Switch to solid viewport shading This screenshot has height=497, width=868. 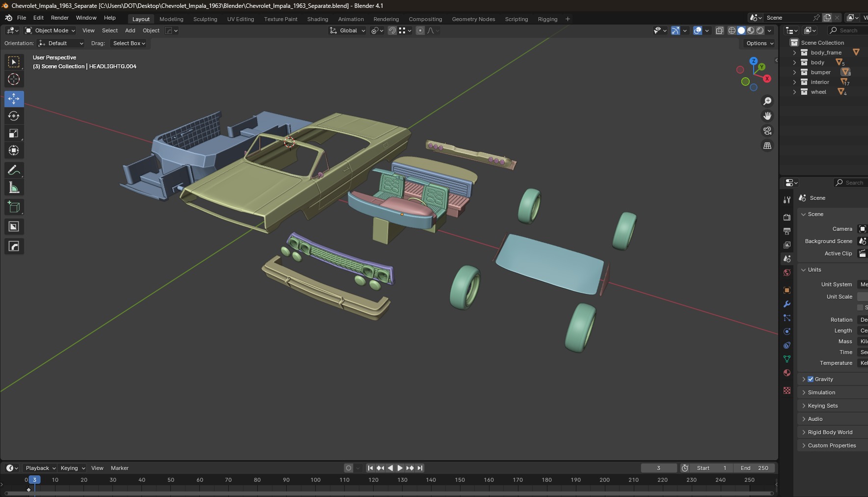[741, 30]
